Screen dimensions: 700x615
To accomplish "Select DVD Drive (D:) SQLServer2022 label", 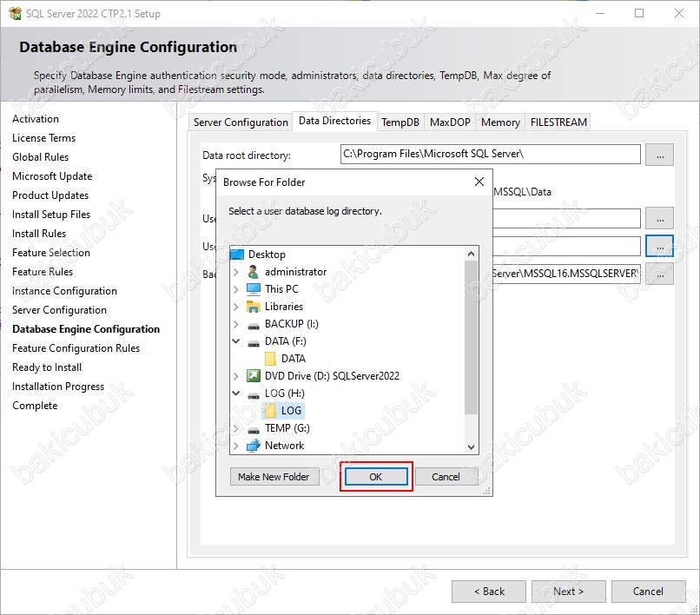I will point(332,376).
